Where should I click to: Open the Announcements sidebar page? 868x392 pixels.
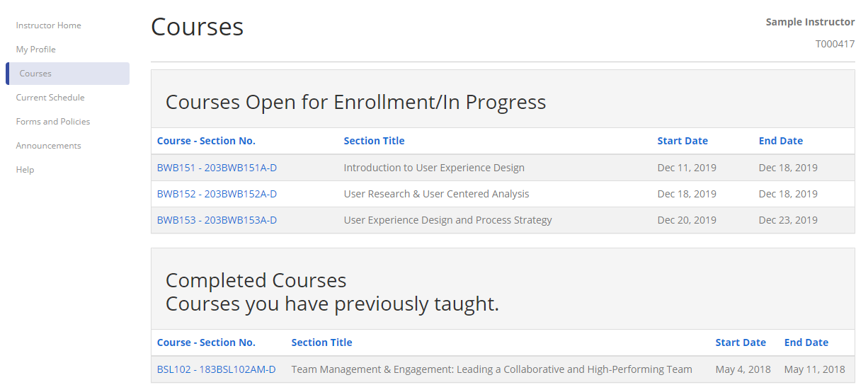48,146
